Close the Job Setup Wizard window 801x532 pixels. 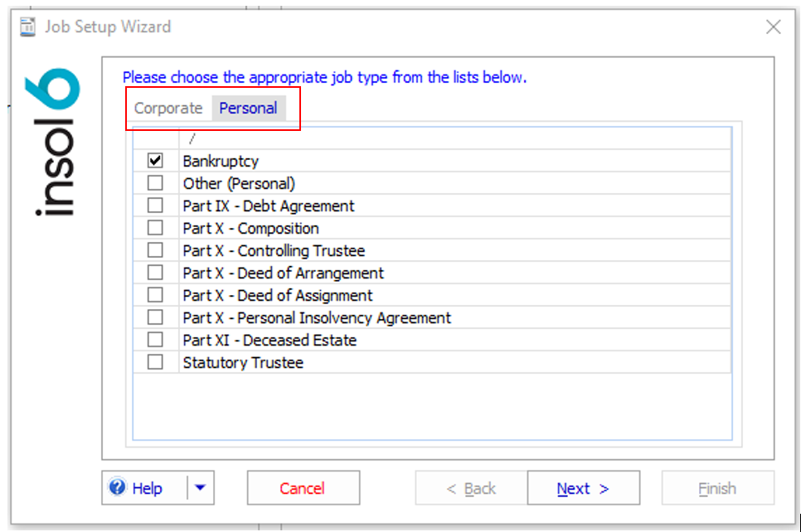(773, 27)
